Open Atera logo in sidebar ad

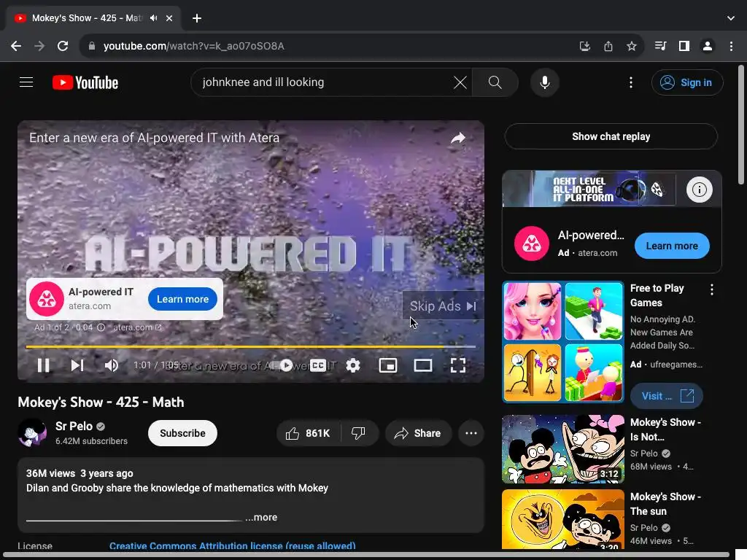[x=532, y=244]
